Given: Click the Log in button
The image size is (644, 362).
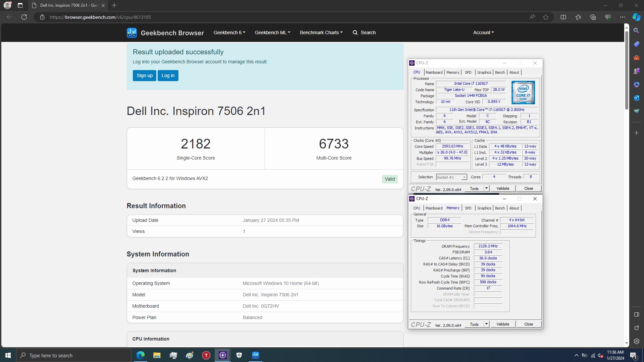Looking at the screenshot, I should point(168,75).
